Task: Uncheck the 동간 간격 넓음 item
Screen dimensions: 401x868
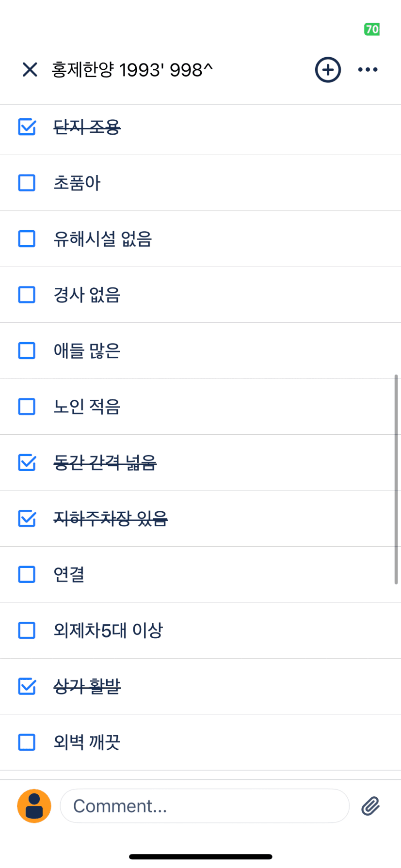Action: click(x=27, y=462)
